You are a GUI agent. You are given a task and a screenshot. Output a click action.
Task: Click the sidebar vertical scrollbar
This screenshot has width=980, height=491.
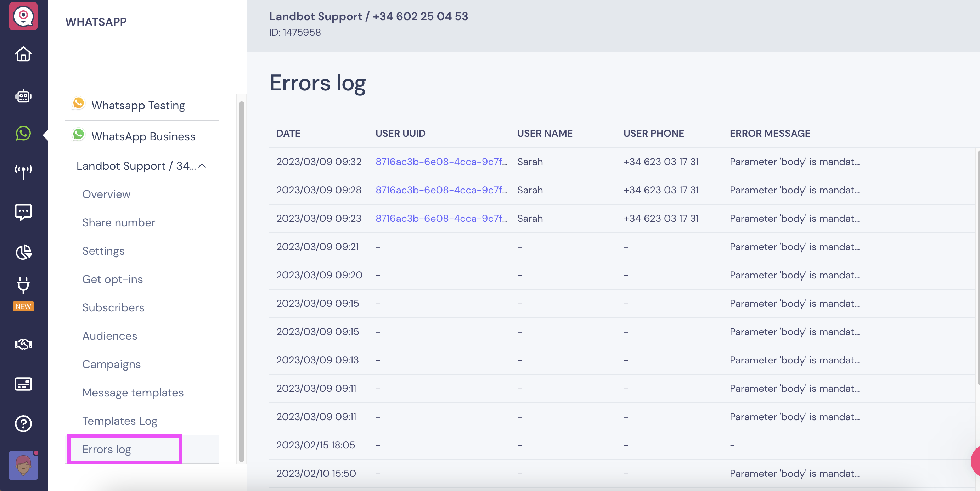click(241, 281)
